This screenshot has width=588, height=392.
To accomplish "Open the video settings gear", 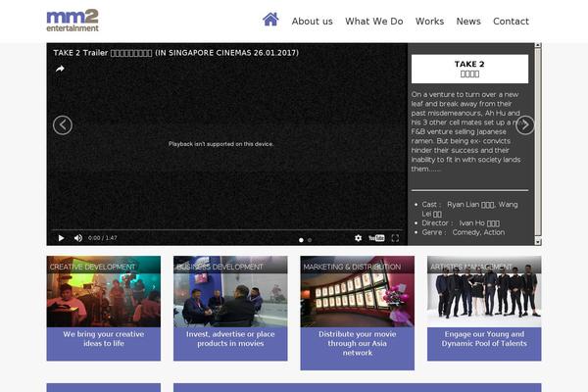I will (358, 238).
